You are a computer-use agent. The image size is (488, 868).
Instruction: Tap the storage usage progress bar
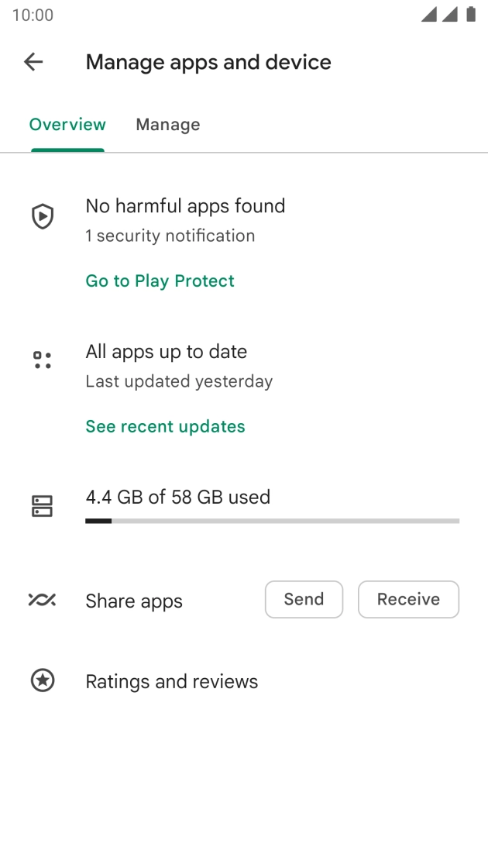click(x=272, y=521)
